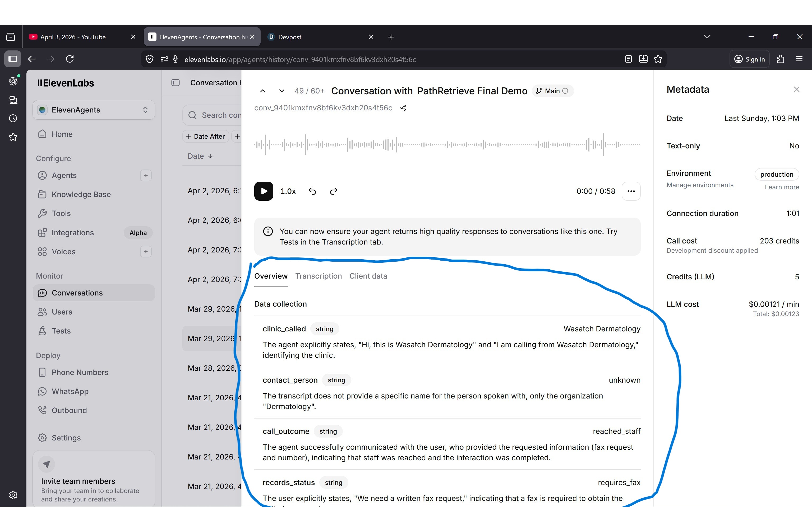
Task: Play the conversation audio recording
Action: coord(264,191)
